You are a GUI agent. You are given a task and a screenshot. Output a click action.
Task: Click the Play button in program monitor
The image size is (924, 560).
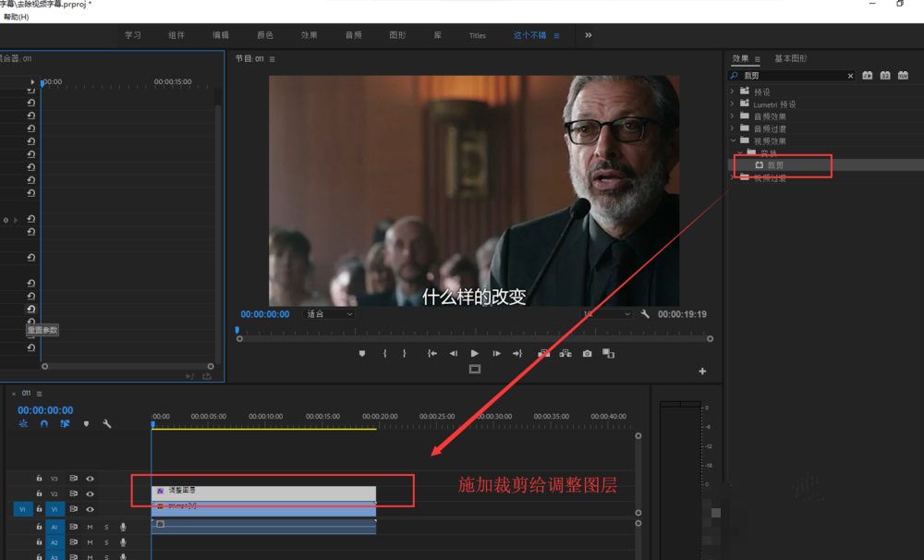(x=474, y=353)
